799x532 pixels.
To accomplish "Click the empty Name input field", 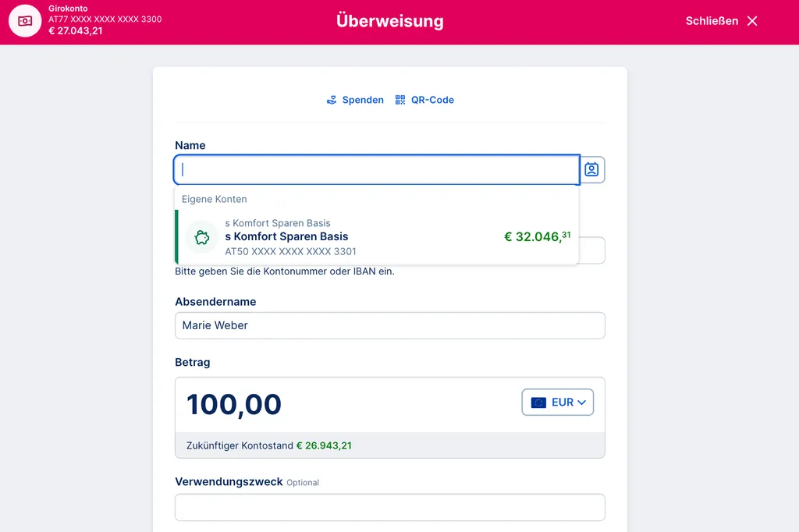I will point(375,169).
